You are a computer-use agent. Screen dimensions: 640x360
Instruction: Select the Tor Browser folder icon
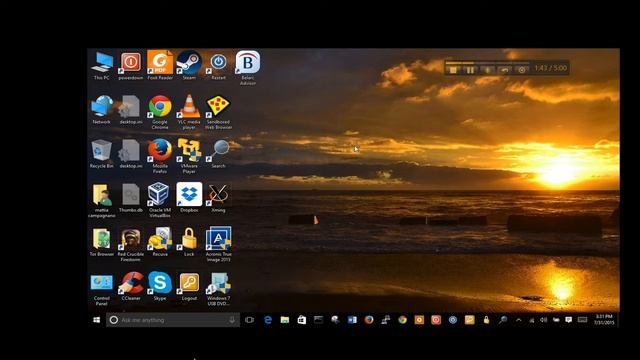tap(102, 242)
